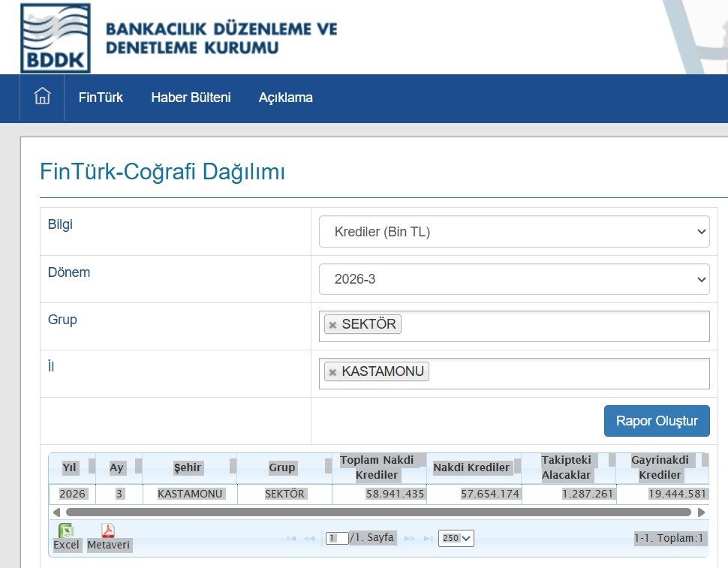728x568 pixels.
Task: Jump to the first page of results
Action: (291, 538)
